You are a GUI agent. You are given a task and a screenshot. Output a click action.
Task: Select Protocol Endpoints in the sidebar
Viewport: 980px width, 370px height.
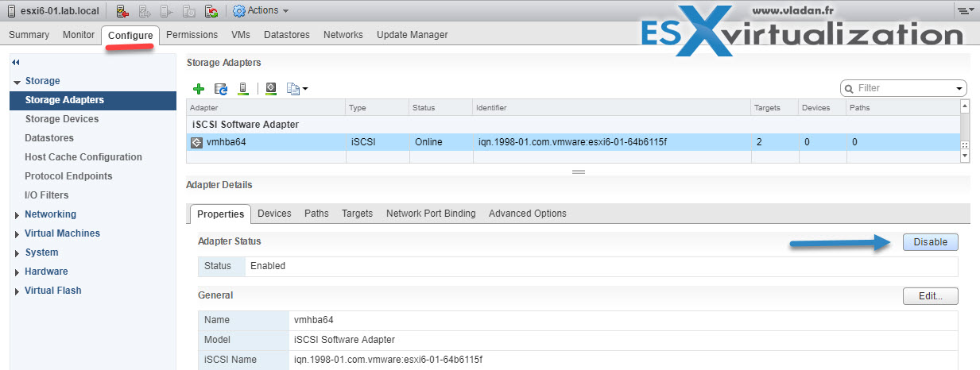click(x=68, y=176)
